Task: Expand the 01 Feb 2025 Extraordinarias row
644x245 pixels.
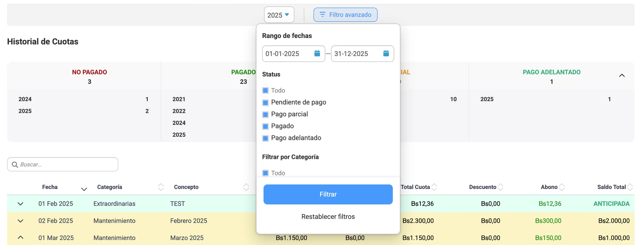Action: point(20,204)
